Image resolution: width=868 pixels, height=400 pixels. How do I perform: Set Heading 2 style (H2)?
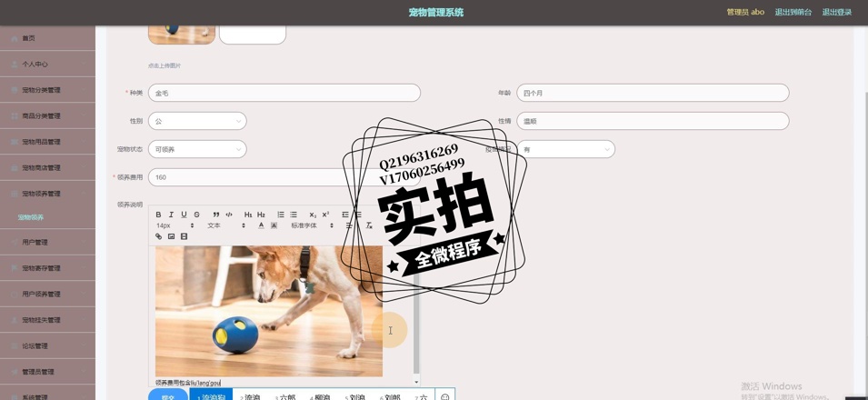(x=261, y=215)
